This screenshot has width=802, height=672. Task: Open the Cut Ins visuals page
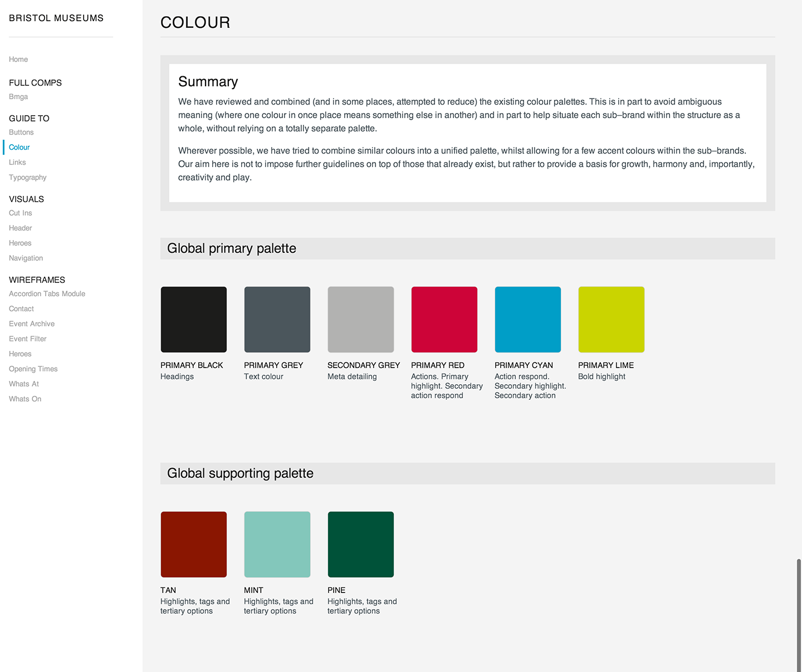21,213
